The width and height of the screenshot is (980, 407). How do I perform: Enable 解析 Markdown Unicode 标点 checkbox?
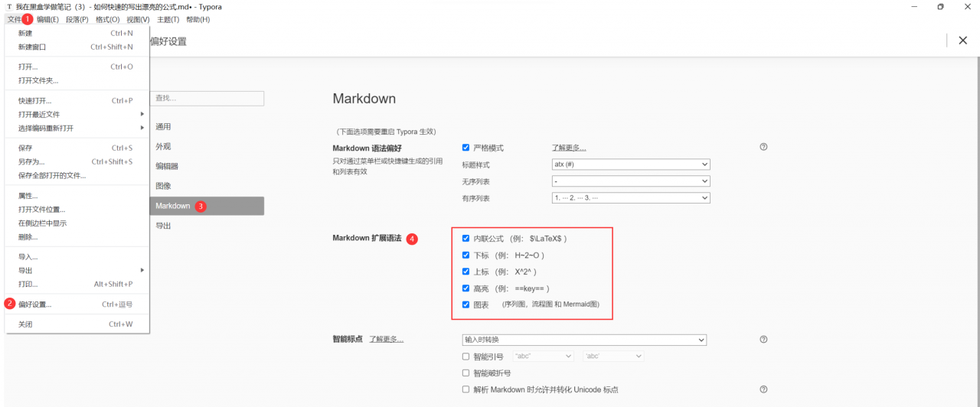coord(465,389)
